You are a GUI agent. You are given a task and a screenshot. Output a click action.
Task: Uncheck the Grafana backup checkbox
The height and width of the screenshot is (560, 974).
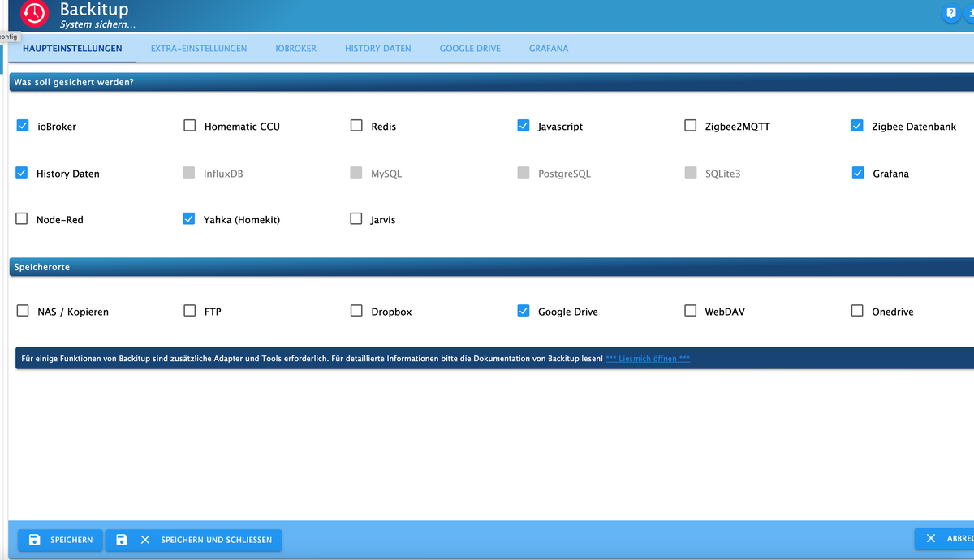point(858,173)
